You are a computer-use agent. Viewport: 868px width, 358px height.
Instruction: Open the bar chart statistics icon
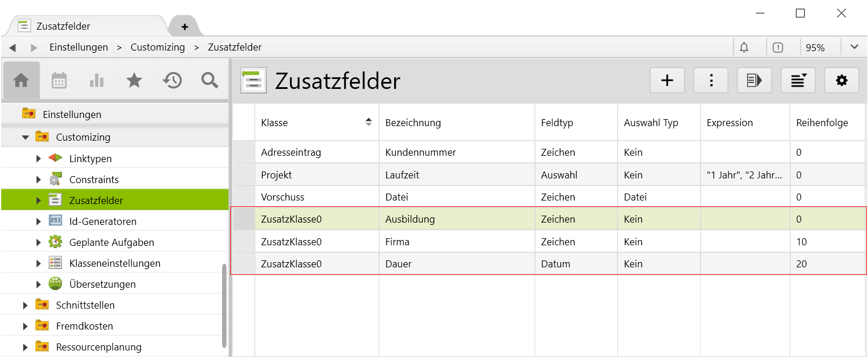pos(97,81)
